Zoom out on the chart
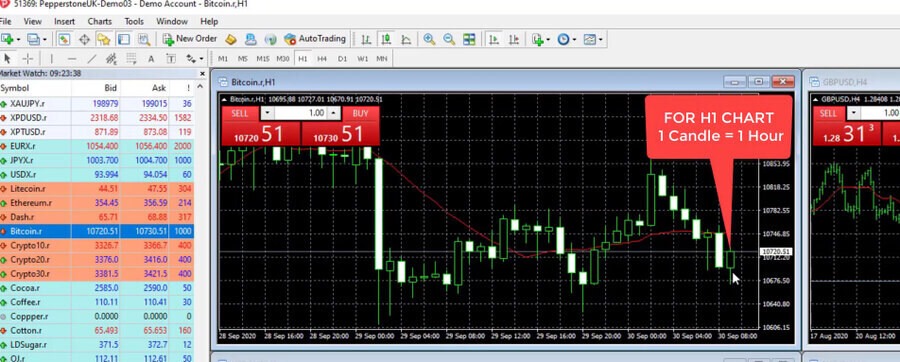Screen dimensions: 900x362 (449, 39)
